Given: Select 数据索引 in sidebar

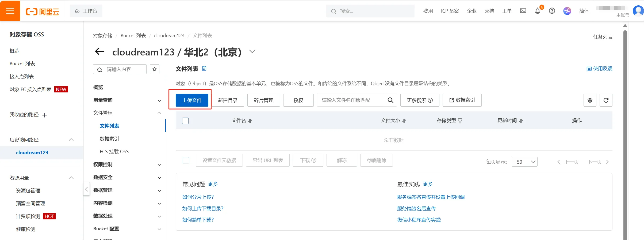Looking at the screenshot, I should pyautogui.click(x=109, y=139).
